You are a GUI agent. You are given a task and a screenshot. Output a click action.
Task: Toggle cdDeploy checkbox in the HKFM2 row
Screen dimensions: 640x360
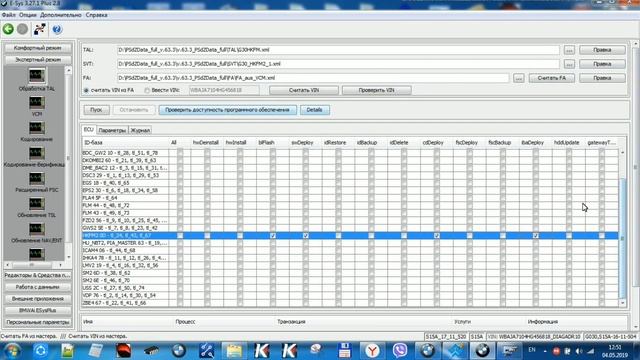[437, 236]
